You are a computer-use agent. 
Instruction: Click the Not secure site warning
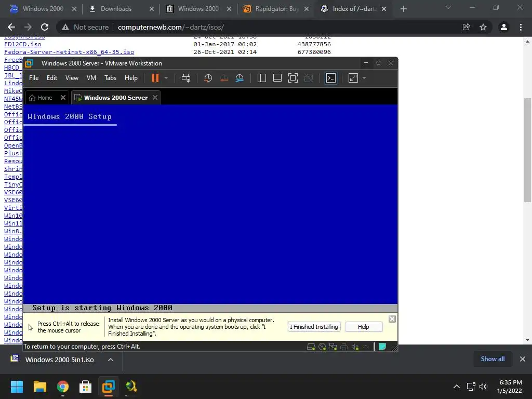pos(85,27)
